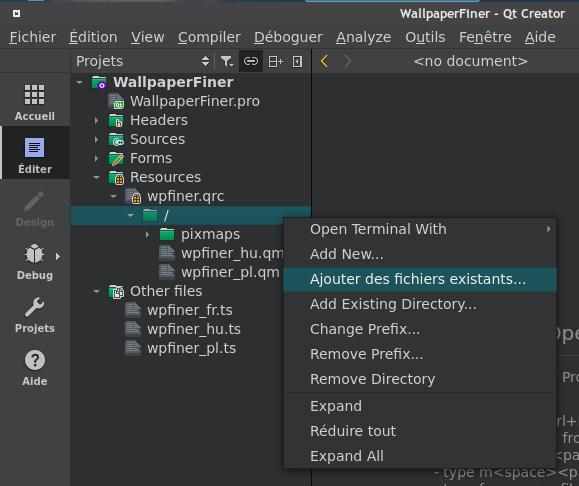The height and width of the screenshot is (486, 579).
Task: Open the Aide menu in the menu bar
Action: coord(540,37)
